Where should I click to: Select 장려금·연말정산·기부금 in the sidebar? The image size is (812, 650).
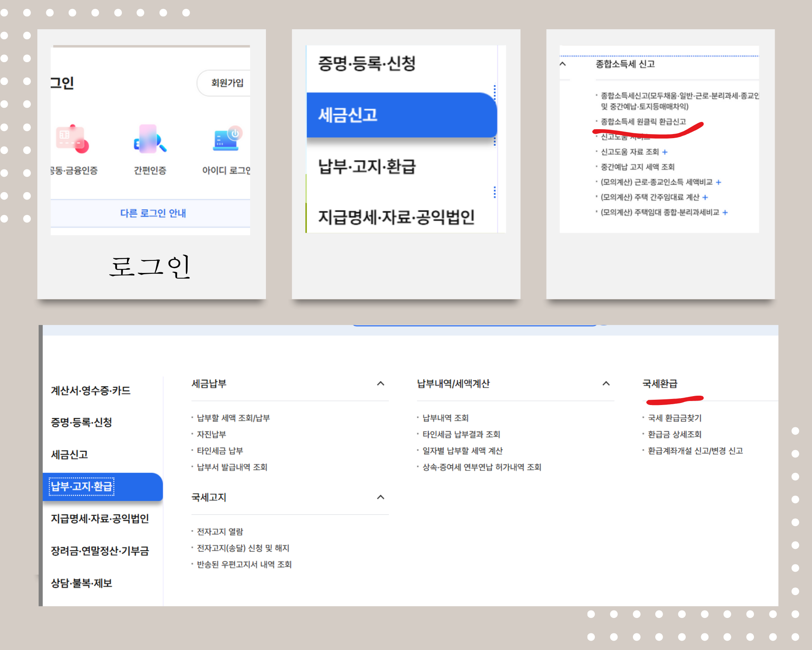100,551
